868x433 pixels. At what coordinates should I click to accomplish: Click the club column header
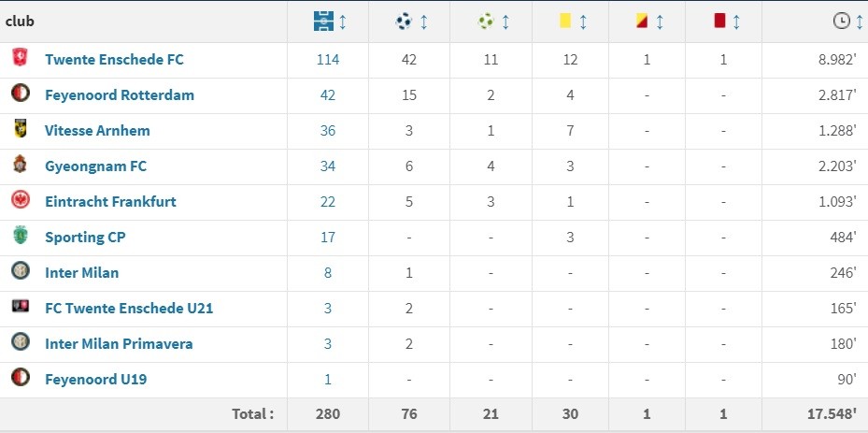point(21,21)
